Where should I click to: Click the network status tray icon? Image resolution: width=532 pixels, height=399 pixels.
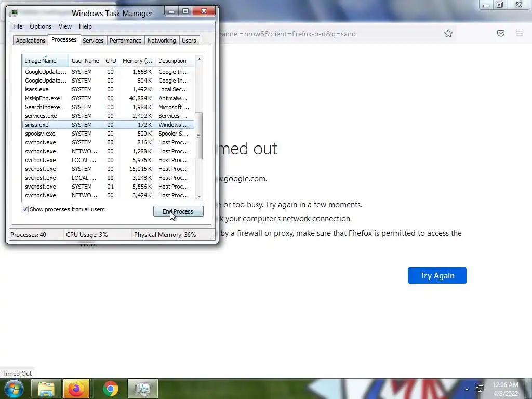pyautogui.click(x=480, y=389)
